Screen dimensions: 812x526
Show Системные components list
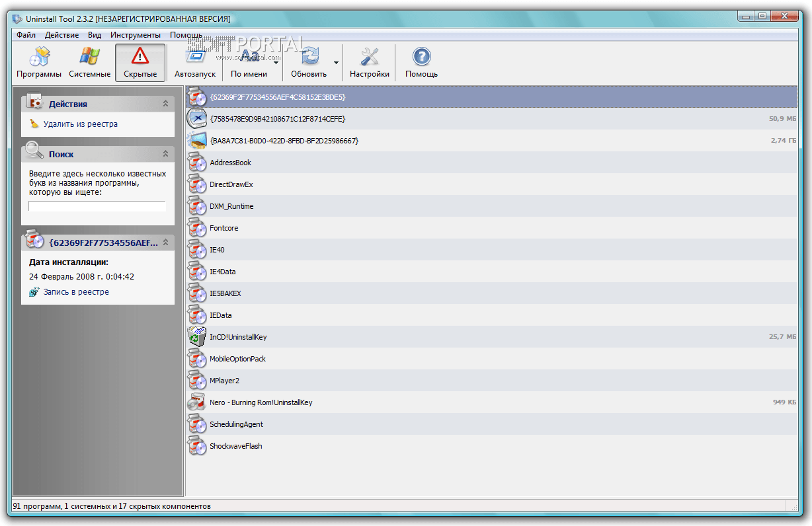(x=90, y=63)
